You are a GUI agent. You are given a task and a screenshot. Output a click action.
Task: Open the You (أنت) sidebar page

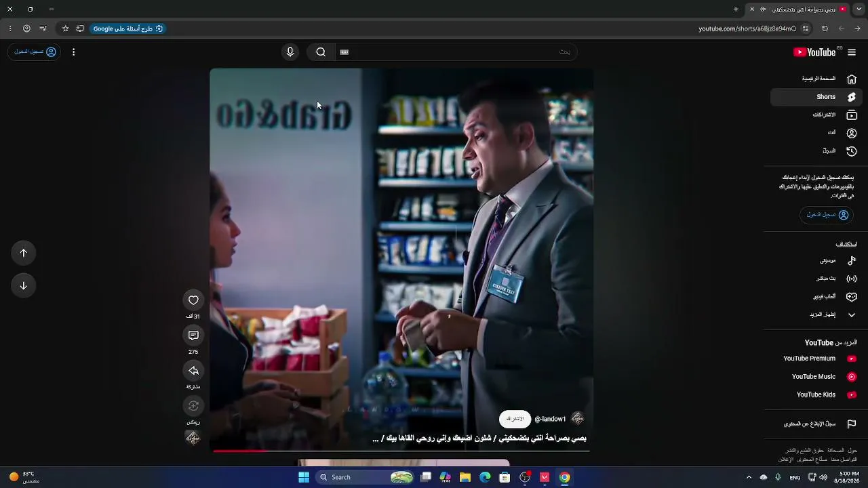point(816,133)
